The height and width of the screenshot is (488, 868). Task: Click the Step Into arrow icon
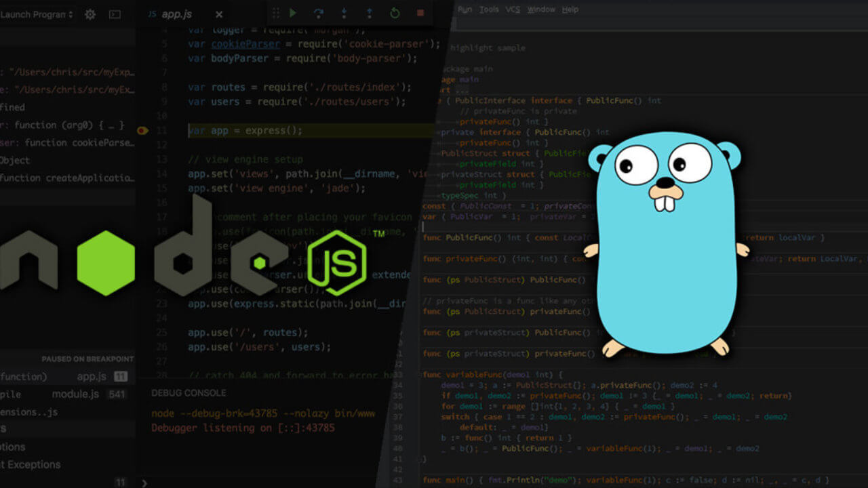click(344, 13)
